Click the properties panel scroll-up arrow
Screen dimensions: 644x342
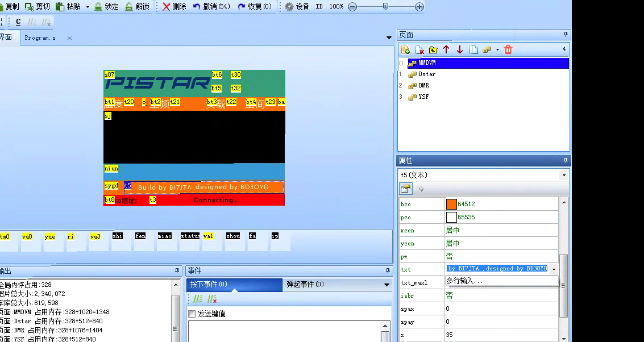564,202
